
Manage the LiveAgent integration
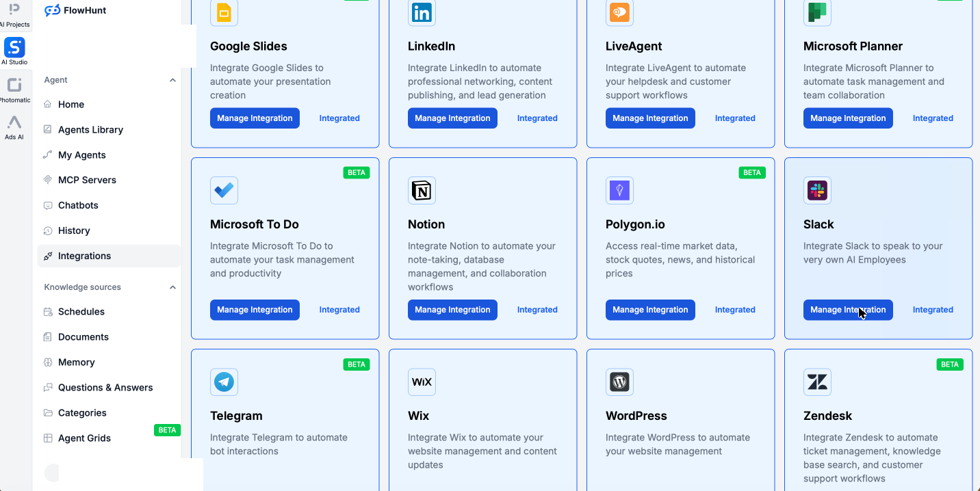click(x=650, y=118)
